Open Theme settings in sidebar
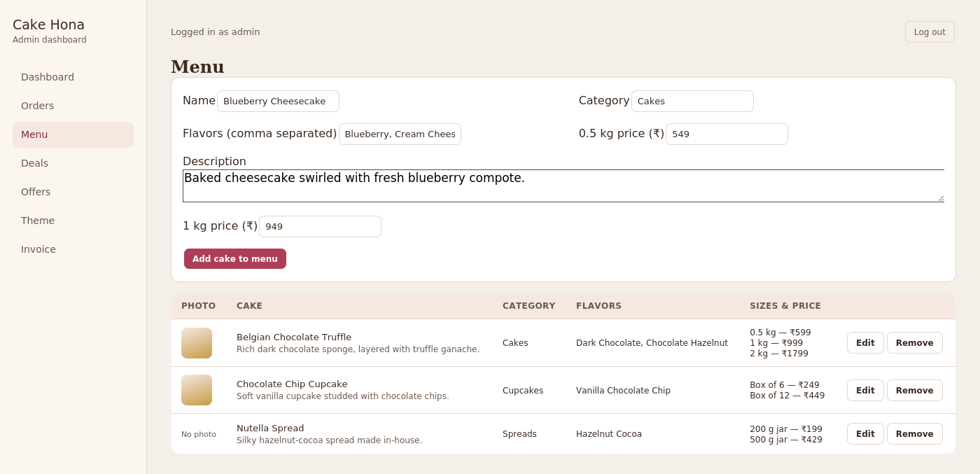This screenshot has height=474, width=980. pyautogui.click(x=73, y=221)
